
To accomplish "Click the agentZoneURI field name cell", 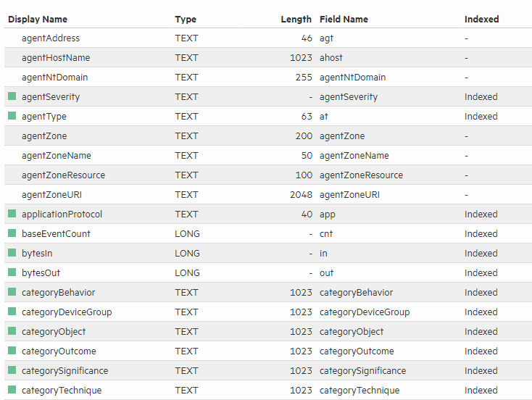I will (350, 194).
